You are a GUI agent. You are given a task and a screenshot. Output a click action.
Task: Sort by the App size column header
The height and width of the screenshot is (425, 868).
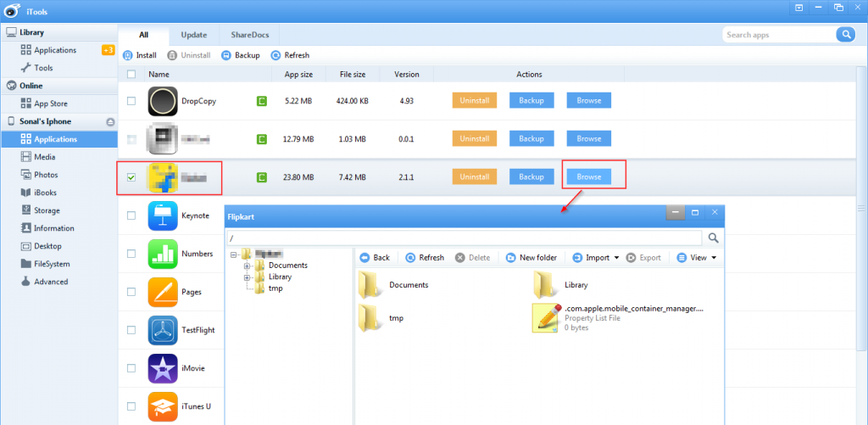click(x=298, y=75)
